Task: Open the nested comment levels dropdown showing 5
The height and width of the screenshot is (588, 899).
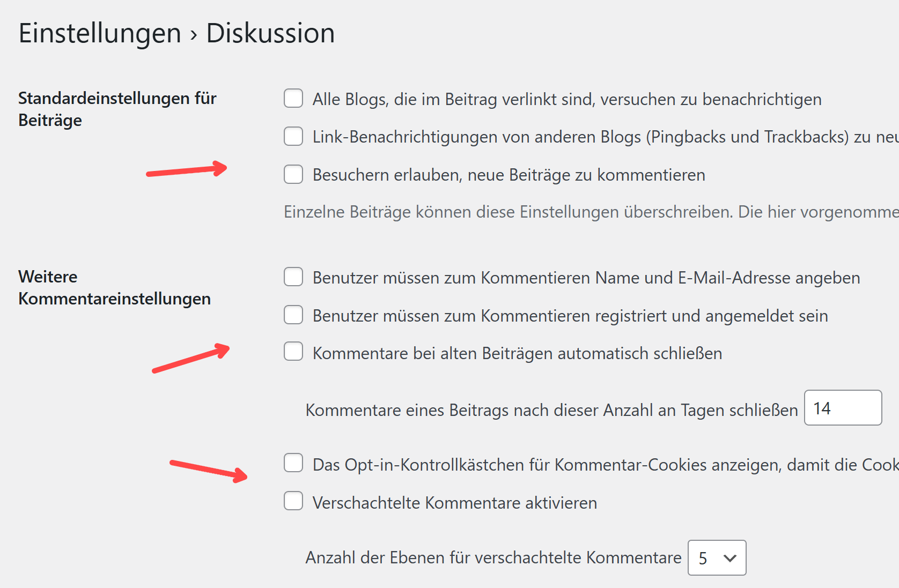Action: [x=717, y=558]
